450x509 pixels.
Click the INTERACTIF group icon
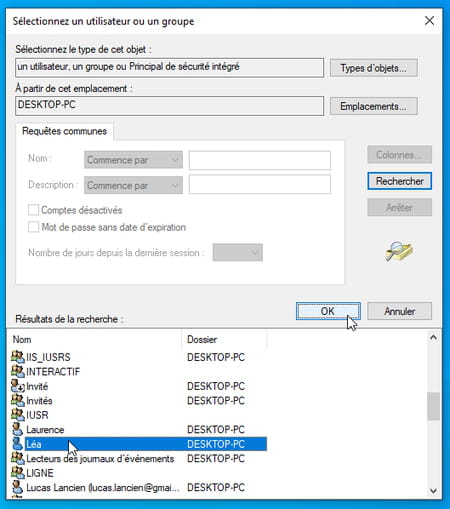click(x=18, y=371)
